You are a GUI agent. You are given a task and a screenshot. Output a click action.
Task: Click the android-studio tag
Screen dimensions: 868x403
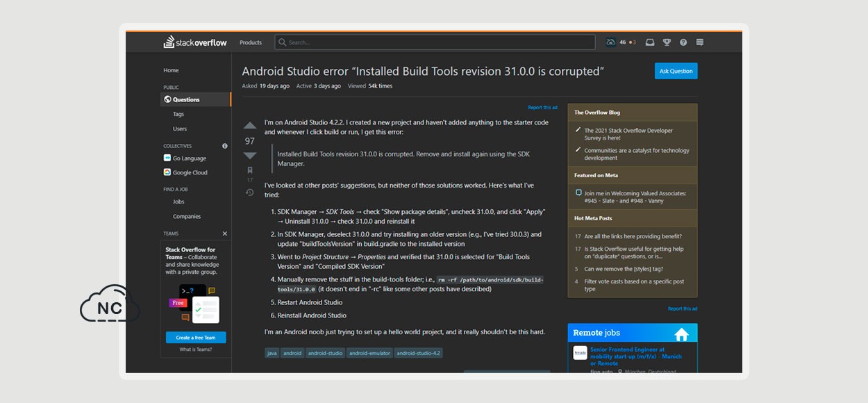(x=326, y=353)
